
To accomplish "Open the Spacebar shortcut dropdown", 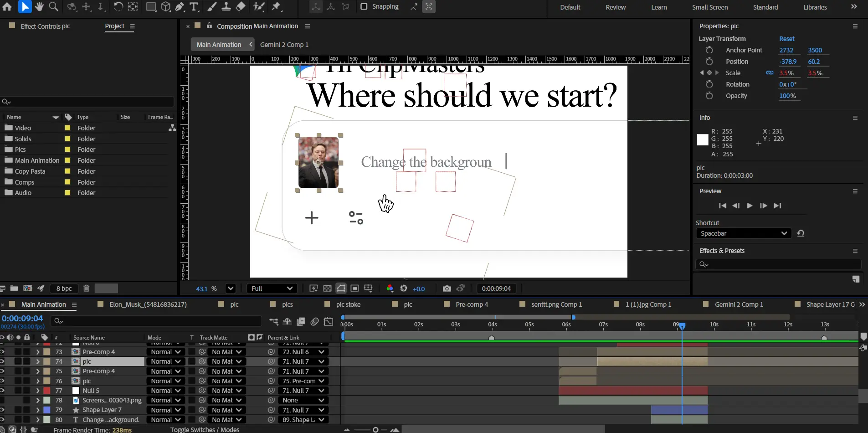I will tap(744, 233).
